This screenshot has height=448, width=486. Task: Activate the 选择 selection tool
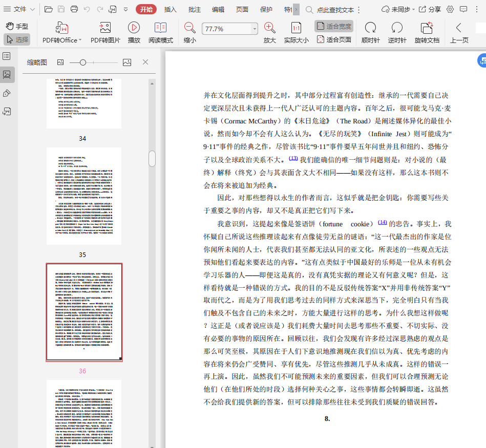click(x=17, y=39)
